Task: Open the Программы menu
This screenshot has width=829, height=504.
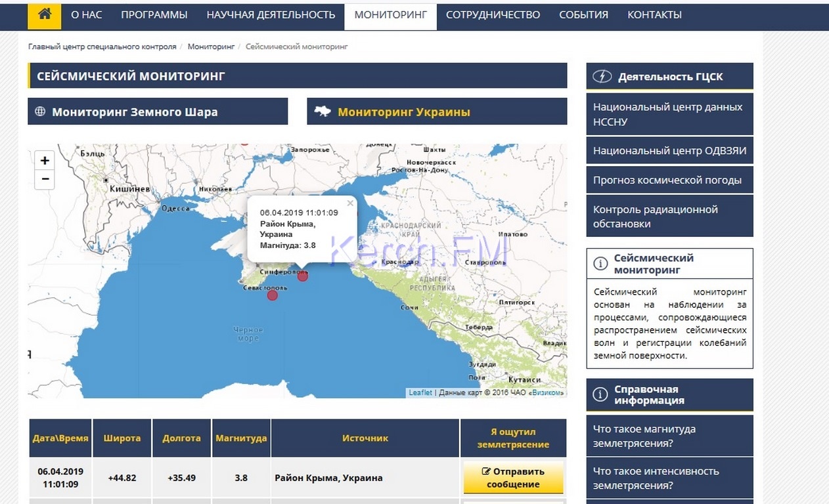Action: pos(154,14)
